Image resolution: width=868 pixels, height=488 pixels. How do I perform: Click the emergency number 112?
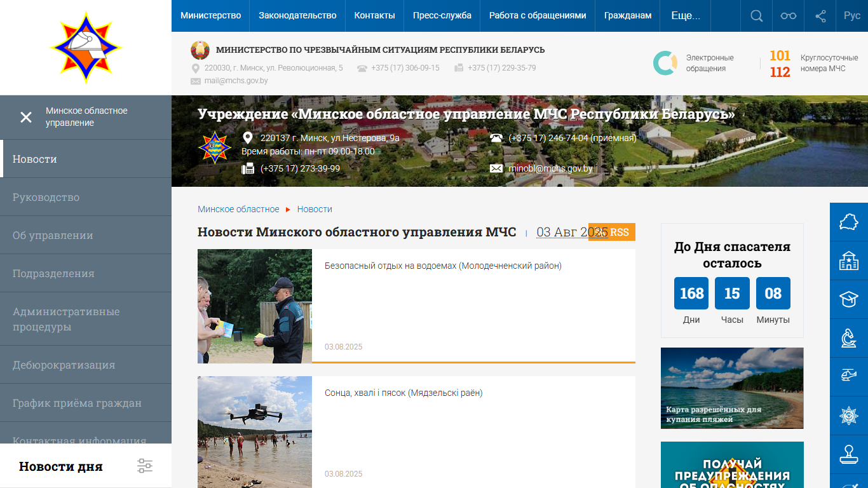[x=780, y=72]
